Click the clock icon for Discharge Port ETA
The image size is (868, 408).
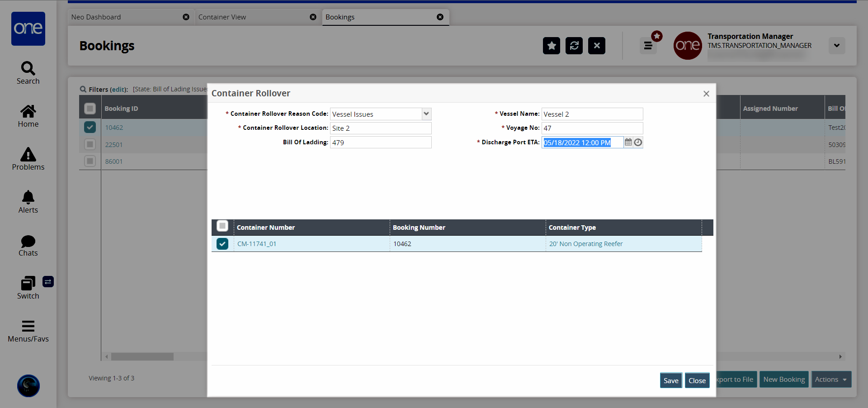tap(638, 142)
